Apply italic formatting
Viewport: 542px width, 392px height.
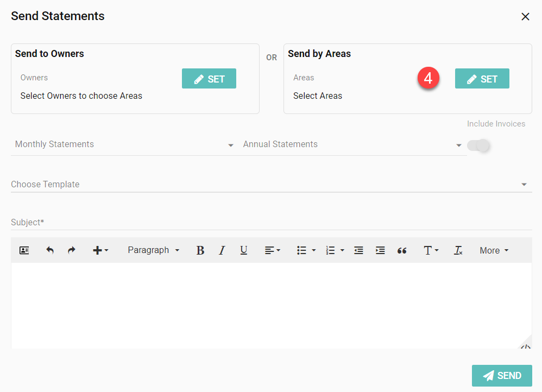[222, 250]
